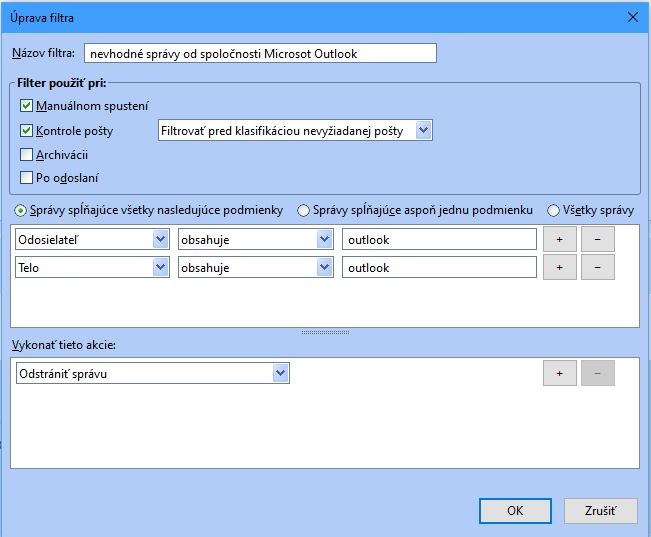The width and height of the screenshot is (651, 537).
Task: Open the Filtrovať pred klasifikáciou dropdown
Action: 295,131
